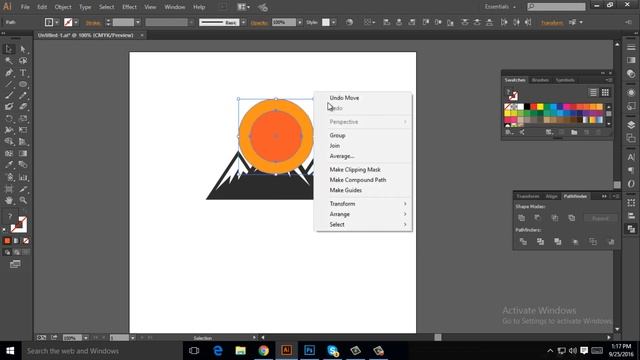Viewport: 640px width, 360px height.
Task: Open the Basic brush definition dropdown
Action: pos(243,22)
